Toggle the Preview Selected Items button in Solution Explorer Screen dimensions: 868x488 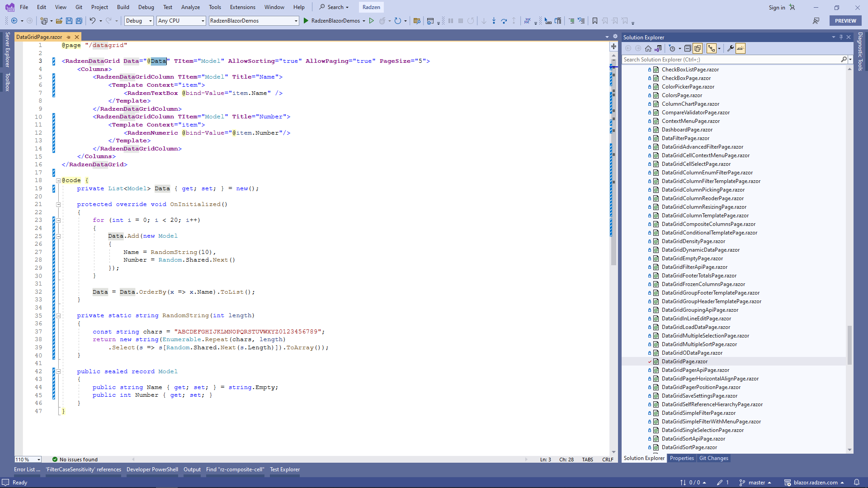coord(741,48)
